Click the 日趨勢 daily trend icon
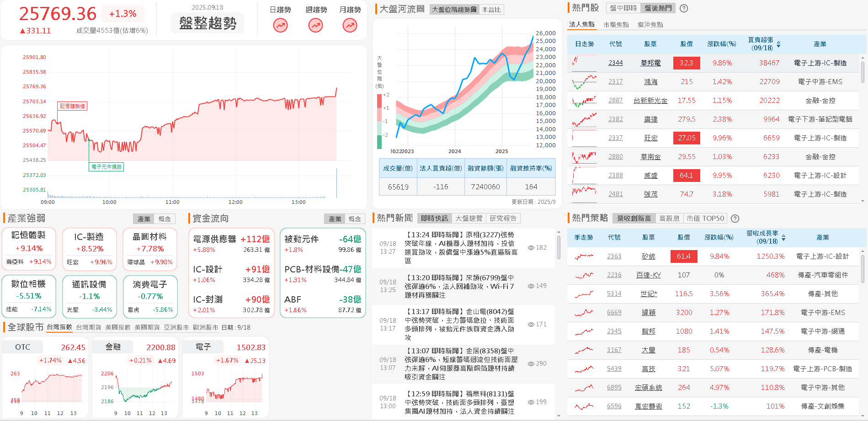This screenshot has height=421, width=868. 280,26
